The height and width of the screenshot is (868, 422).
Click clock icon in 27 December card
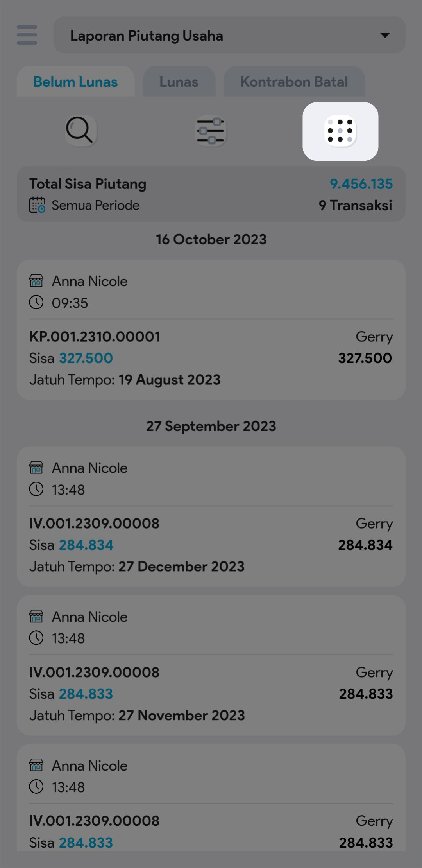[x=36, y=490]
